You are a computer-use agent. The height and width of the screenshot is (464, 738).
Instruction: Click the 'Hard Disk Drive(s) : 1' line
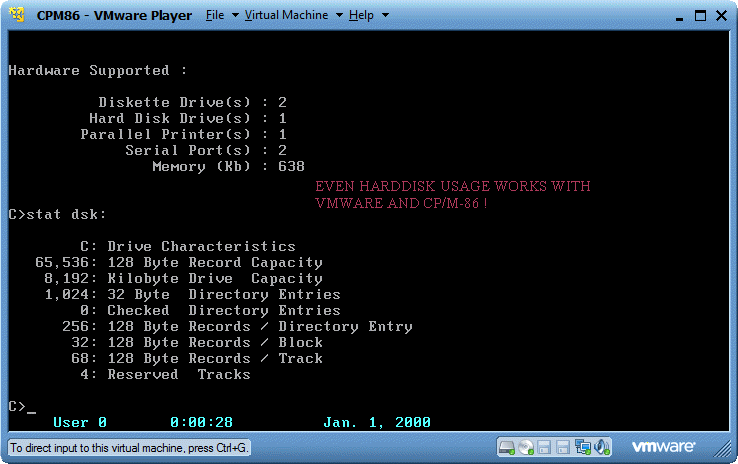pyautogui.click(x=188, y=119)
